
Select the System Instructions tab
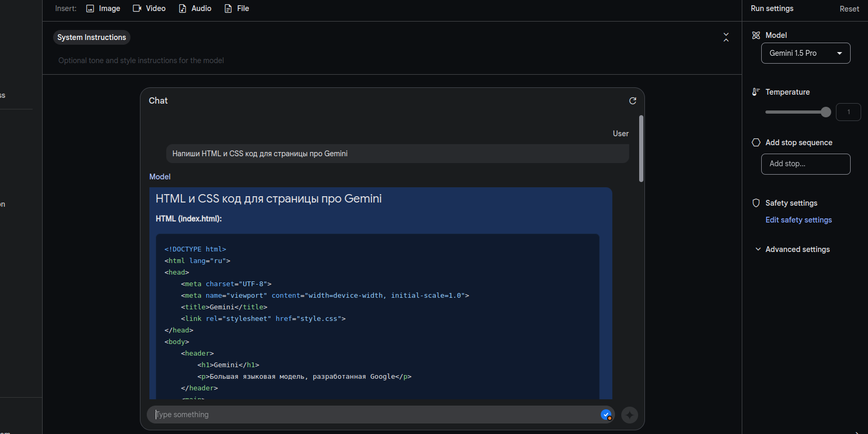click(x=92, y=37)
